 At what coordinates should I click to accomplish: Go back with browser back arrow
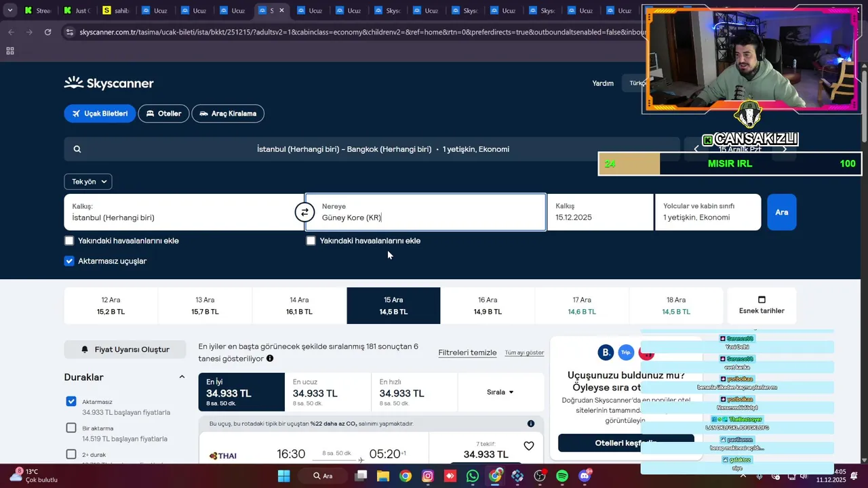(x=11, y=32)
